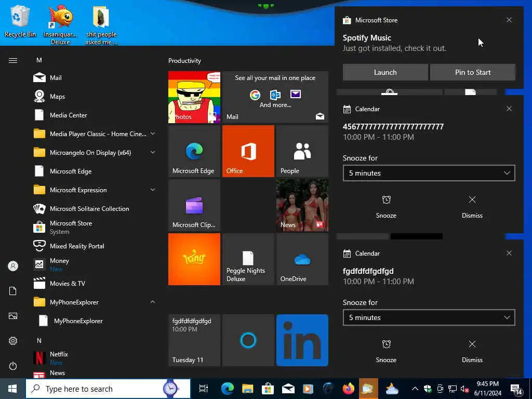Viewport: 532px width, 399px height.
Task: Click the Windows Start button
Action: 12,389
